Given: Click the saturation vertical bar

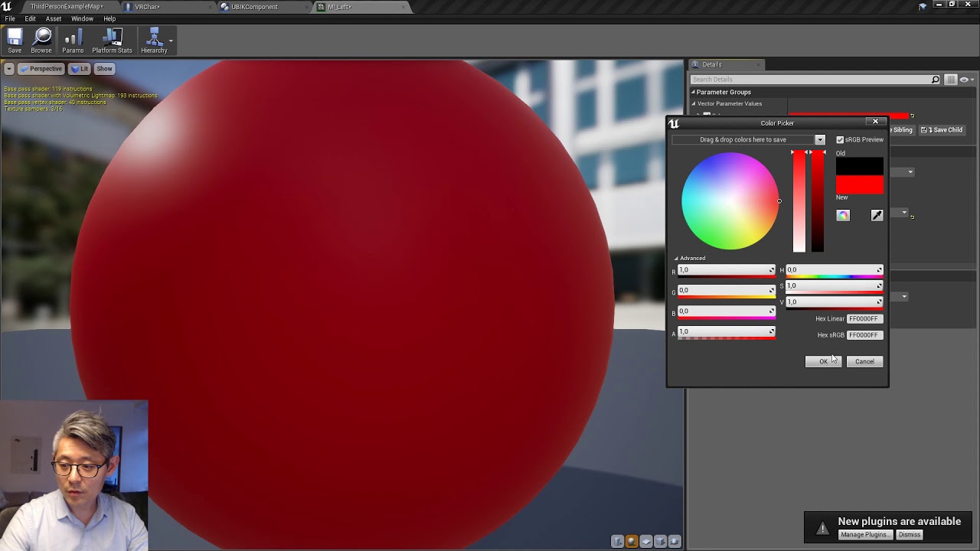Looking at the screenshot, I should (x=799, y=201).
